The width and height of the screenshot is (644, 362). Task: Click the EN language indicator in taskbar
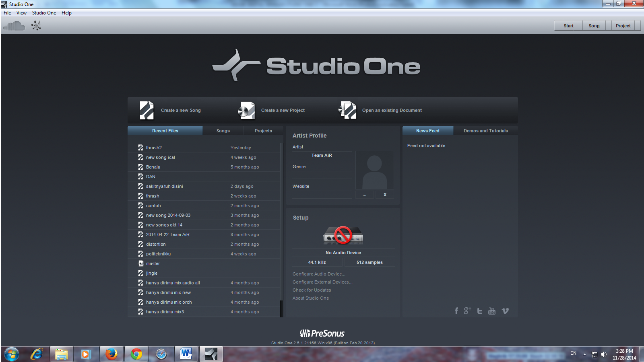(x=573, y=353)
